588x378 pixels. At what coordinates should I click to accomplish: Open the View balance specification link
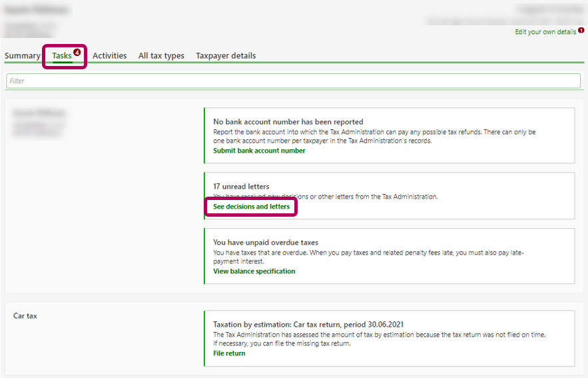[x=254, y=271]
